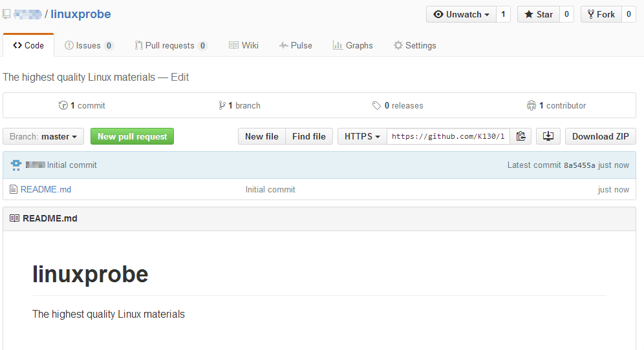Click the blurred commit author name
This screenshot has width=644, height=350.
pyautogui.click(x=36, y=165)
